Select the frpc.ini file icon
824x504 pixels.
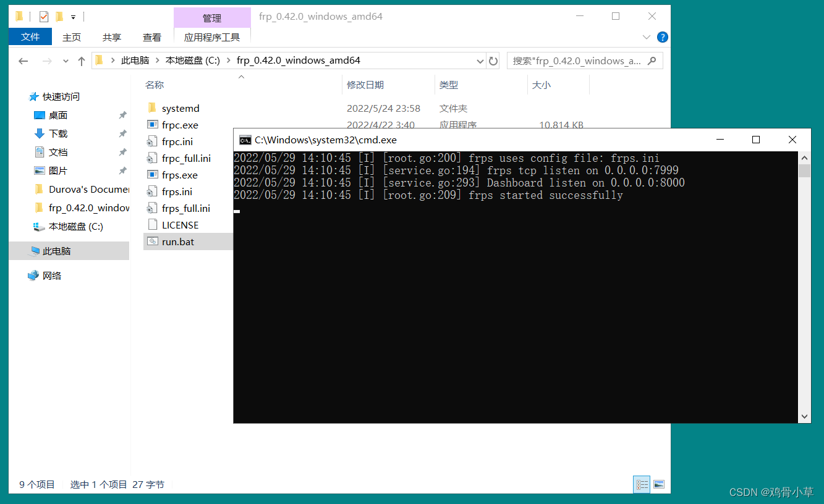[x=152, y=141]
